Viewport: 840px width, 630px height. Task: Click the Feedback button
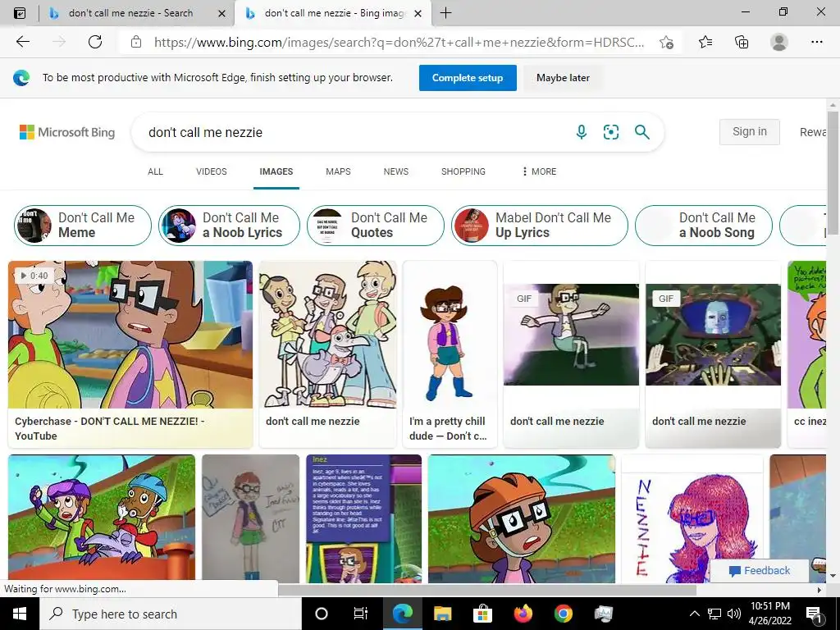point(760,571)
